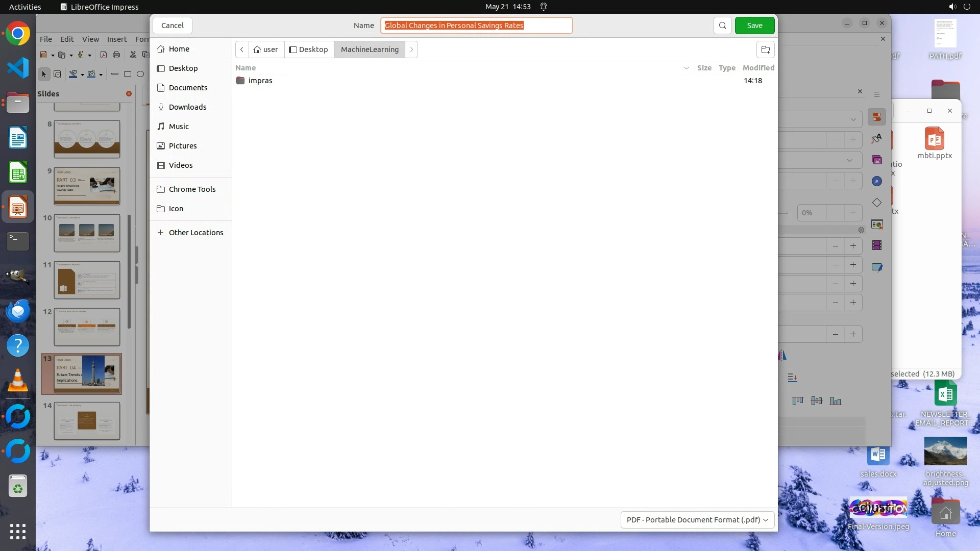This screenshot has height=551, width=980.
Task: Close the Slides panel with red button
Action: (129, 93)
